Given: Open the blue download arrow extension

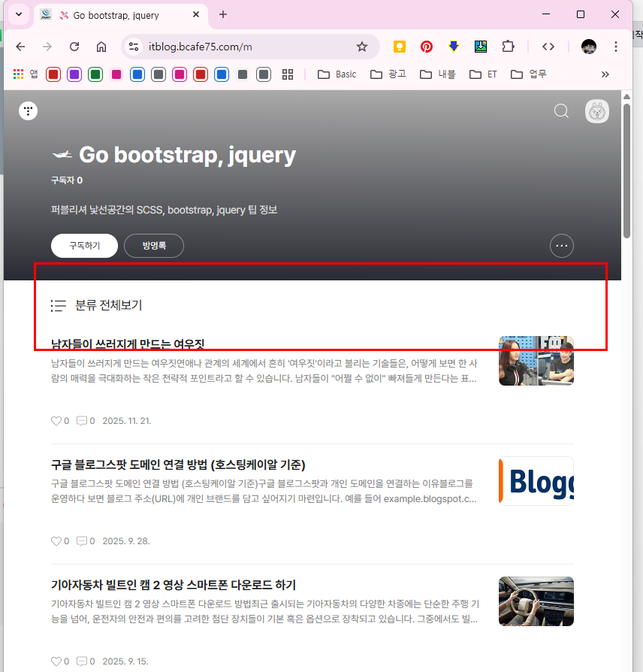Looking at the screenshot, I should pos(454,47).
